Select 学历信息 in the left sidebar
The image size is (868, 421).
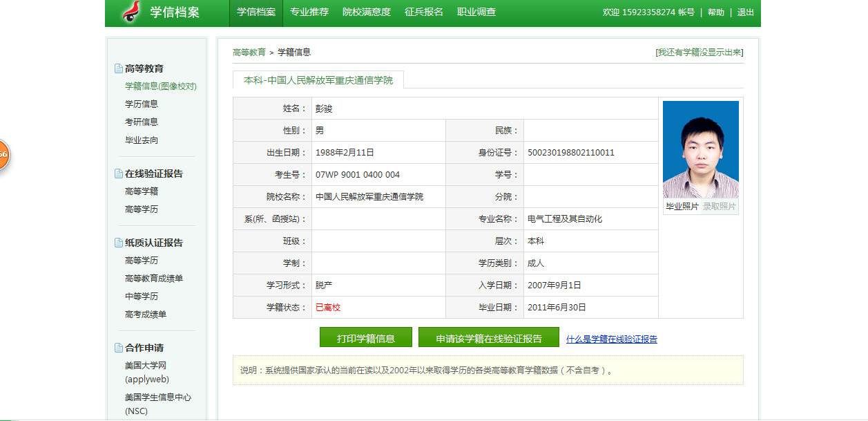[142, 104]
